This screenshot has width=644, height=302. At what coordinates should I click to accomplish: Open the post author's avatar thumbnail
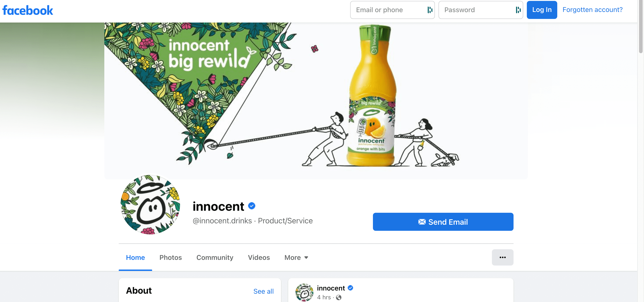point(304,293)
